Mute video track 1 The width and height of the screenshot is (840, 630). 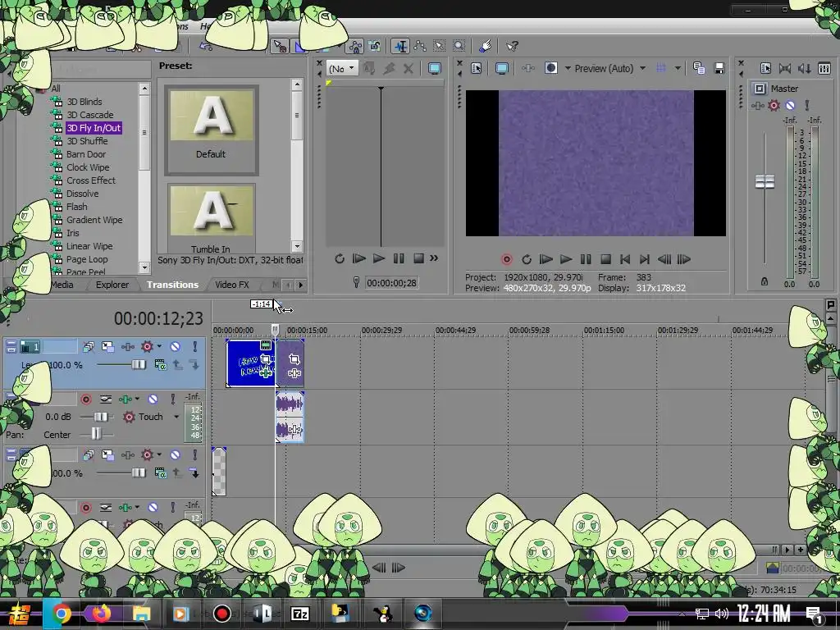(x=176, y=347)
